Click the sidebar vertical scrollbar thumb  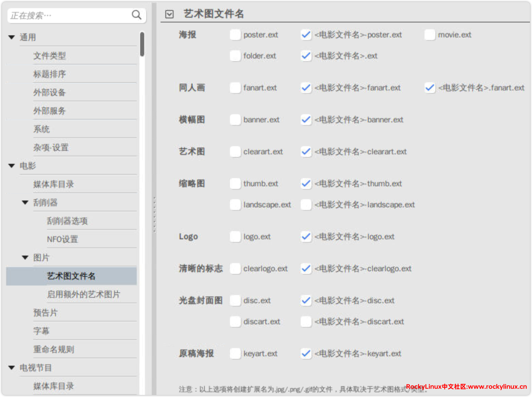coord(142,44)
